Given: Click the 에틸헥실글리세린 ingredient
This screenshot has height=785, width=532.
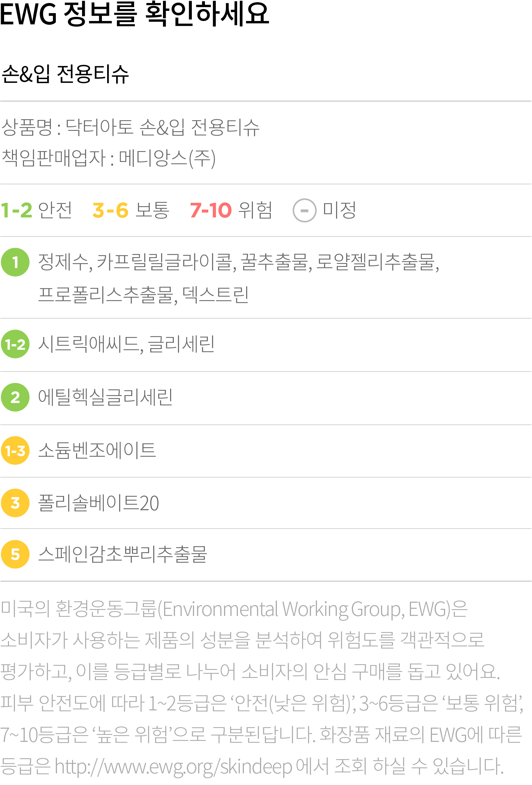Looking at the screenshot, I should 105,397.
